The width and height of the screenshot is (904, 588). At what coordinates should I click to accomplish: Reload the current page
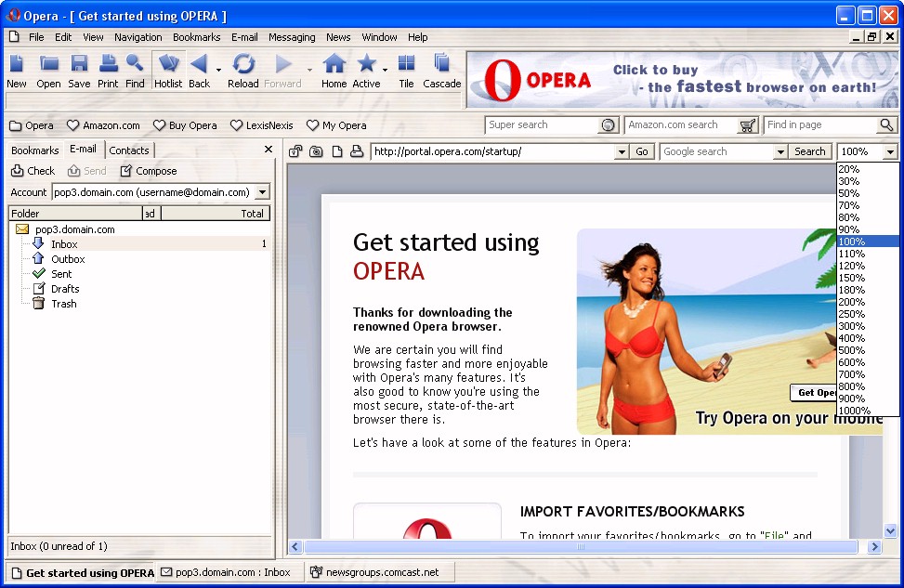point(243,71)
